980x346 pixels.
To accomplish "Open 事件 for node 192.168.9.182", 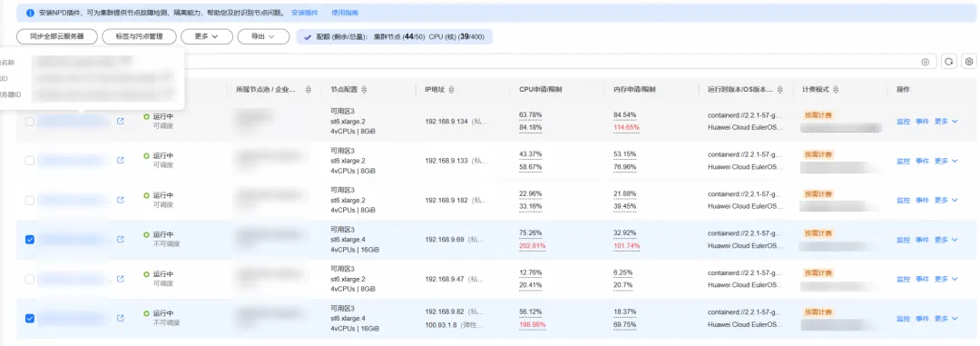I will coord(923,200).
